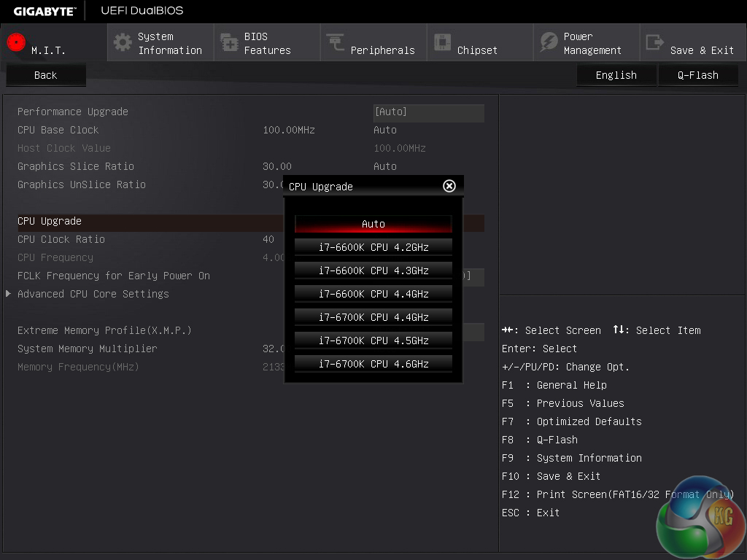Select i7-6700K CPU 4.5GHz option
747x560 pixels.
point(373,341)
